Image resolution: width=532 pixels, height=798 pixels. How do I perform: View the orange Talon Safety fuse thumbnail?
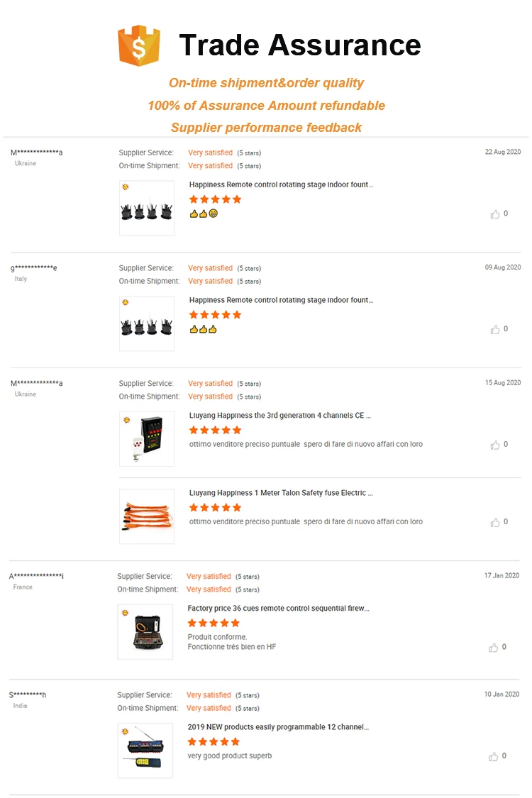pos(147,516)
